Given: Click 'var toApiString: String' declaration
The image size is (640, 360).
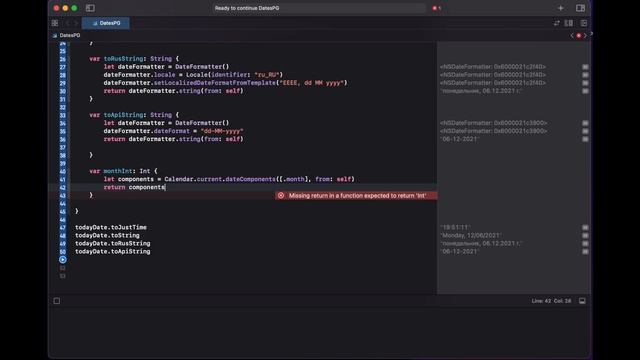Looking at the screenshot, I should tap(134, 115).
